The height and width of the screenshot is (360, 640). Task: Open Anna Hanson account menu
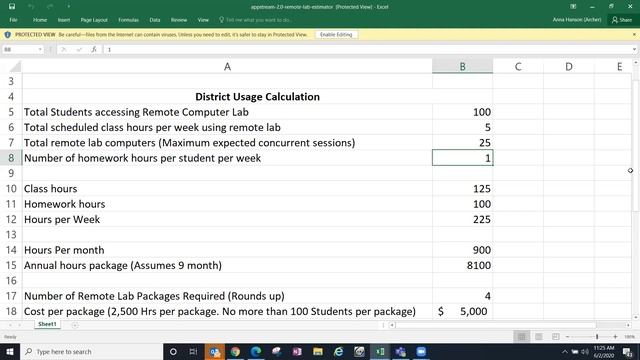(577, 20)
